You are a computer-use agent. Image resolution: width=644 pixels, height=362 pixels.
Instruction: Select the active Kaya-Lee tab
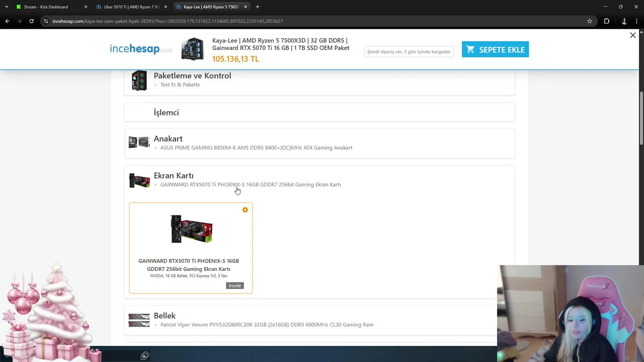(x=211, y=7)
